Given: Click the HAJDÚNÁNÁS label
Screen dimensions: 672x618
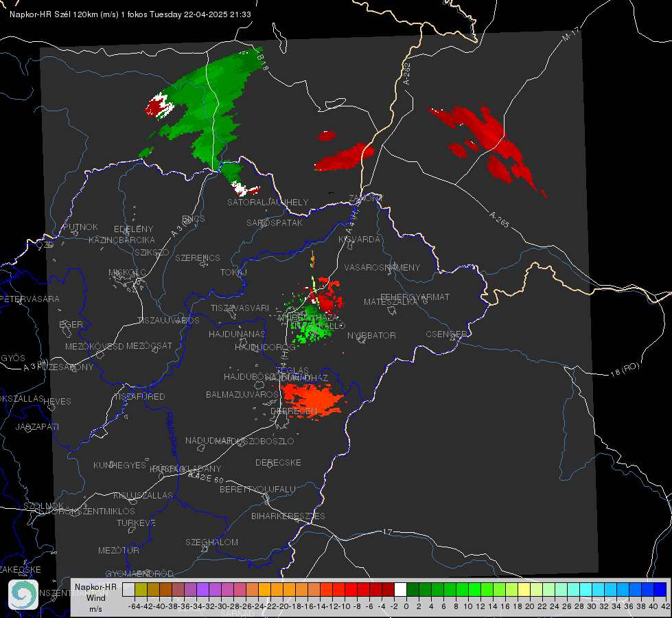Looking at the screenshot, I should (237, 334).
